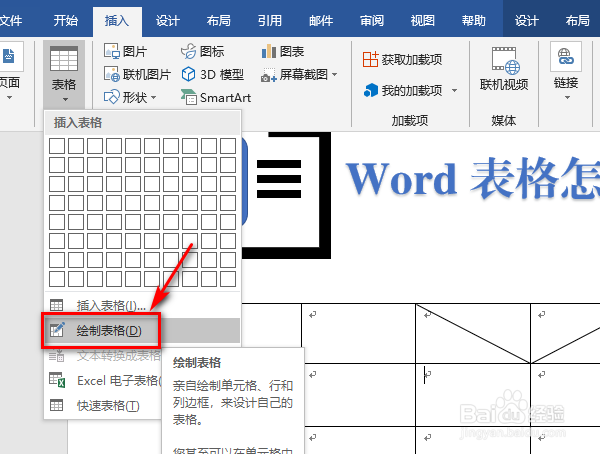
Task: Insert an icon with 图标
Action: 202,51
